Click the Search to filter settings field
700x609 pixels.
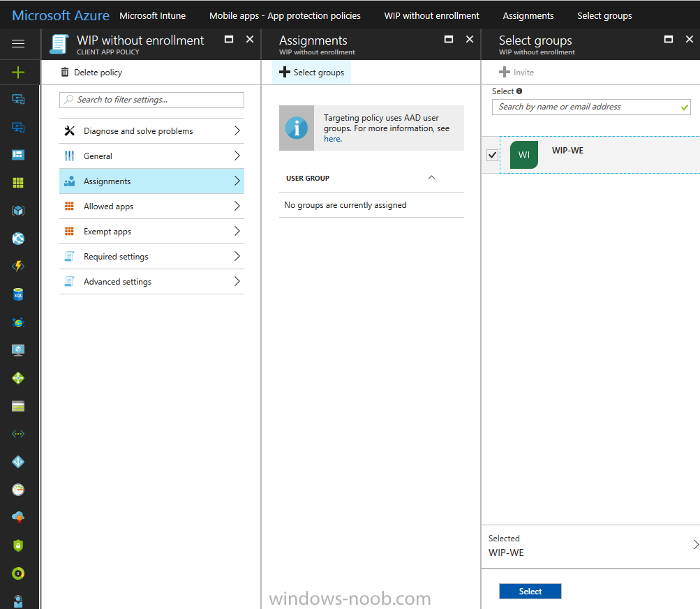(151, 100)
